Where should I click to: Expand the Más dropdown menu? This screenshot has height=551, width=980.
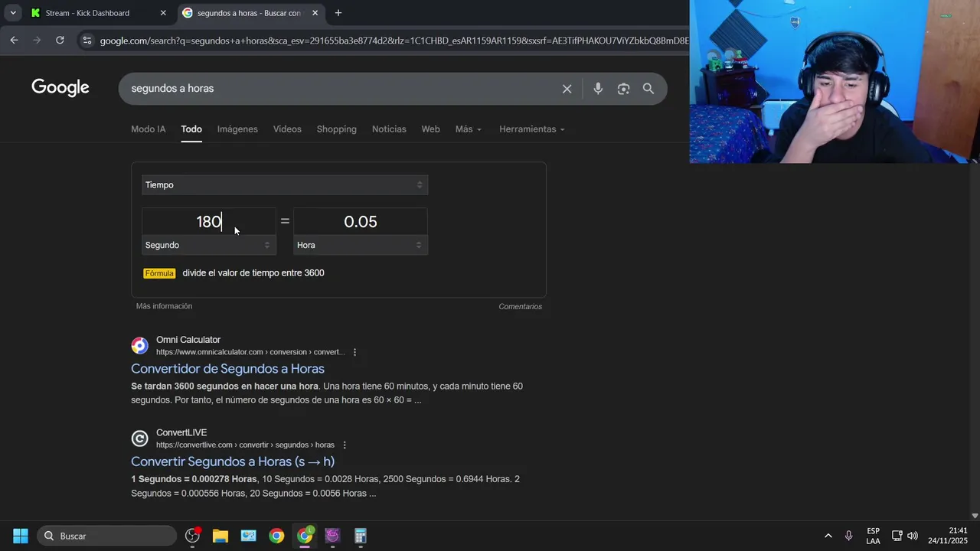(469, 129)
